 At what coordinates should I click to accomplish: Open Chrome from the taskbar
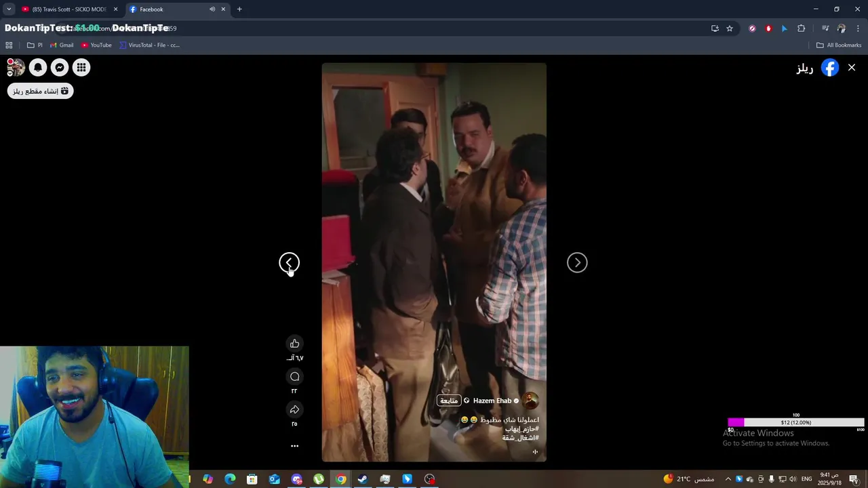point(341,479)
